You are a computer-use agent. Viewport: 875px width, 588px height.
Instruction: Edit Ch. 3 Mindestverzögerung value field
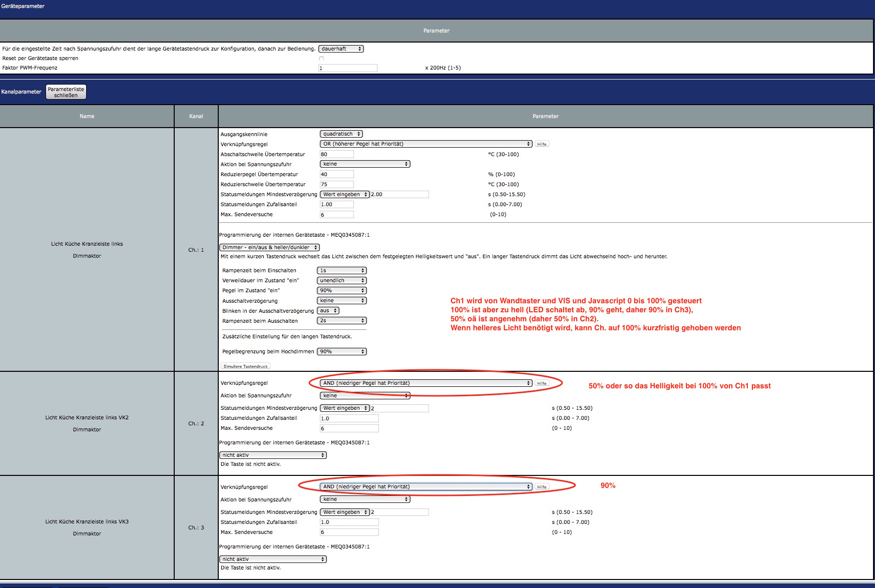coord(399,512)
